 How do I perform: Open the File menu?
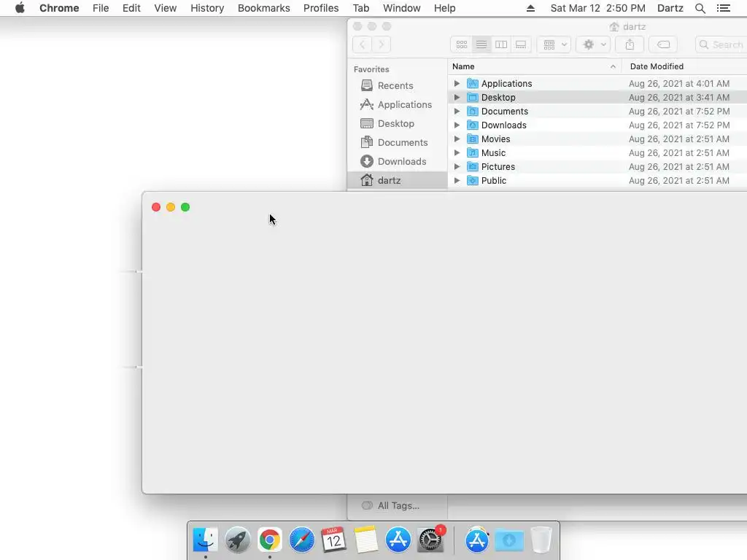(x=101, y=8)
